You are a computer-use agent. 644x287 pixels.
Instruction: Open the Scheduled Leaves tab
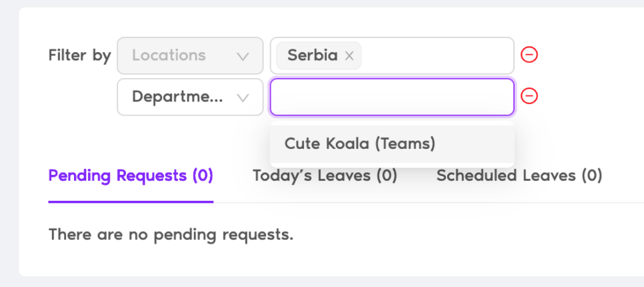[519, 176]
